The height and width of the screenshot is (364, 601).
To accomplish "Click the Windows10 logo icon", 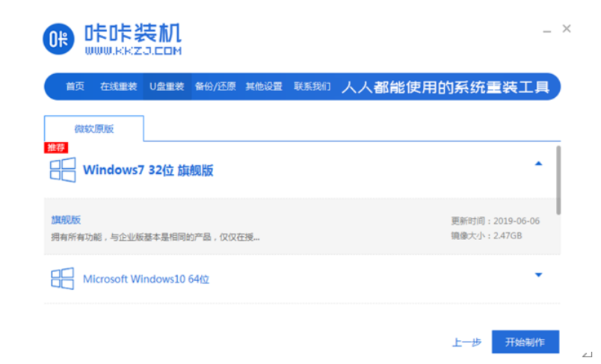I will point(62,279).
